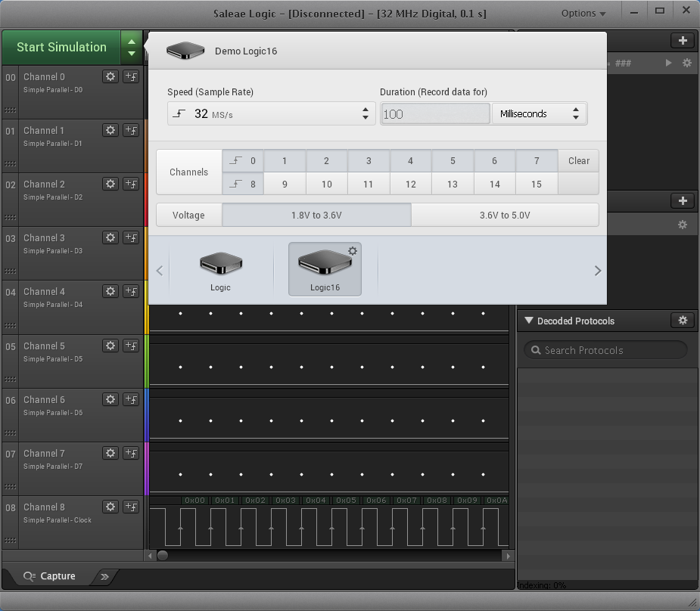700x611 pixels.
Task: Open the Speed sample rate dropdown
Action: 272,113
